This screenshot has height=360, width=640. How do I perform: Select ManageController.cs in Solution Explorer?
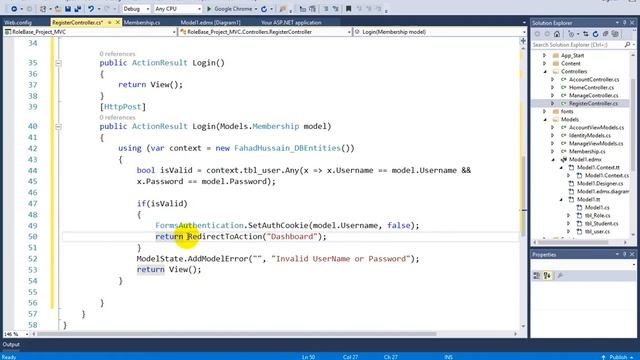593,96
